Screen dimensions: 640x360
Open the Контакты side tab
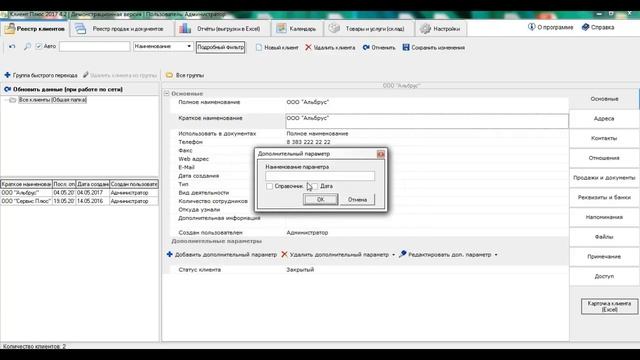pyautogui.click(x=604, y=138)
